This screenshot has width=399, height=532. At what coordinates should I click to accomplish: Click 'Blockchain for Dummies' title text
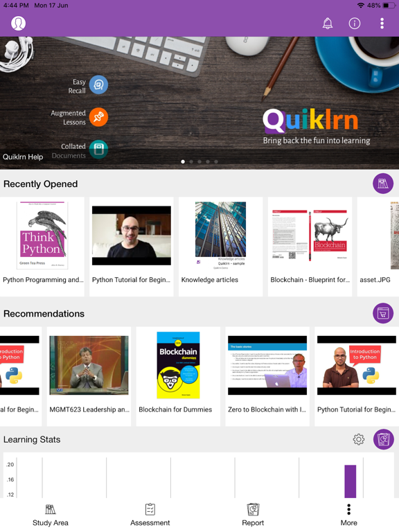[175, 409]
